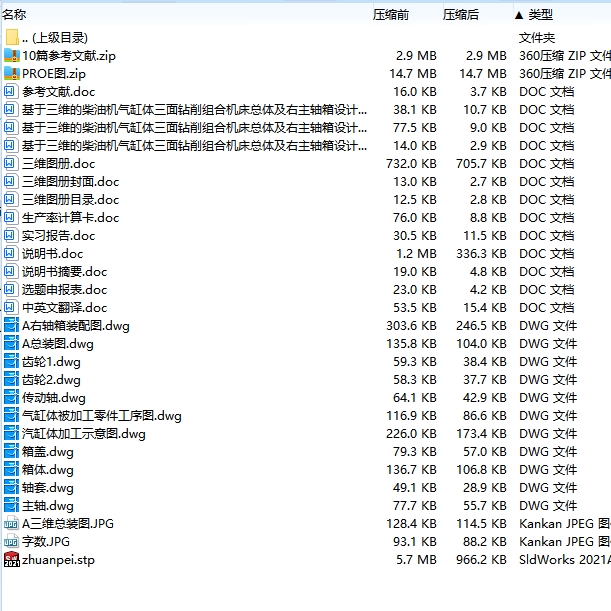The image size is (611, 611).
Task: Select file name 齿轮2.dwg
Action: click(51, 380)
